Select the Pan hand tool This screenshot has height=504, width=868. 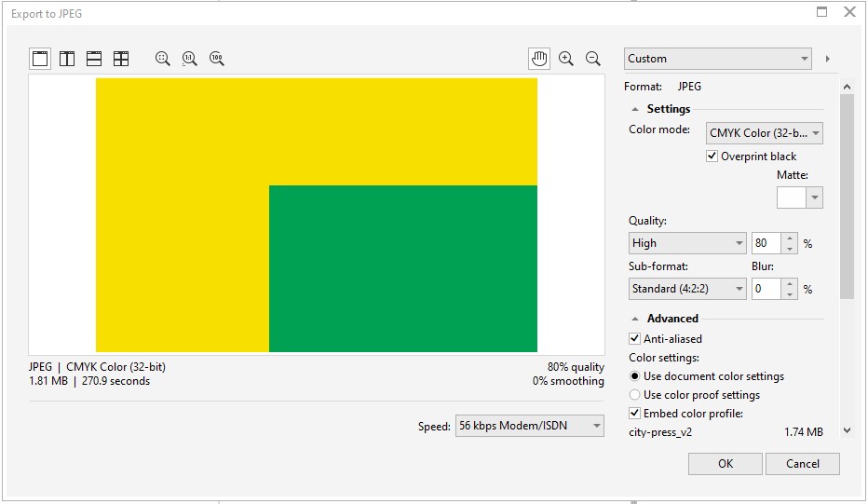pos(539,59)
